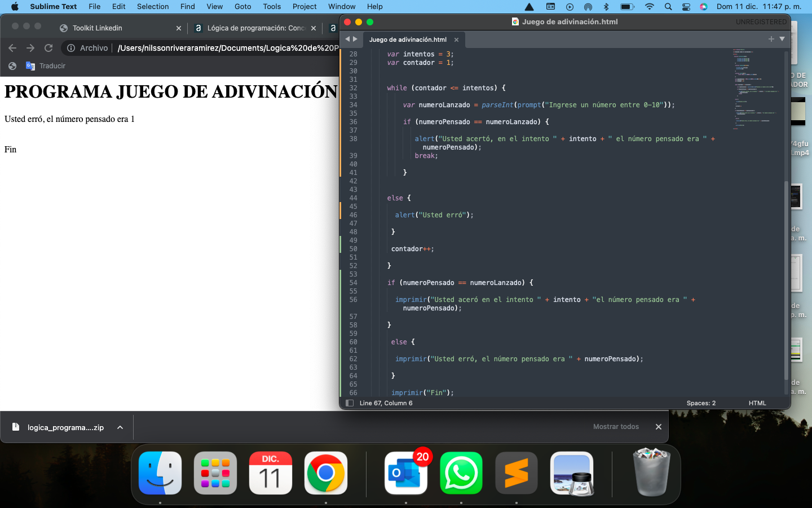
Task: Select the back navigation arrow in Sublime's tab bar
Action: pyautogui.click(x=347, y=38)
